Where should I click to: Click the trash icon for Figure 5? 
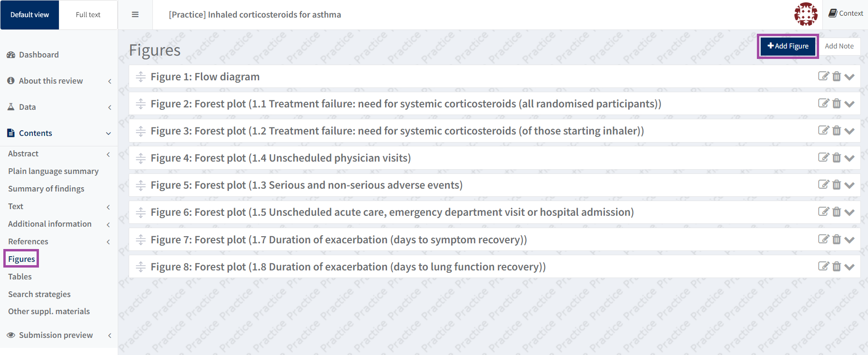pos(837,184)
